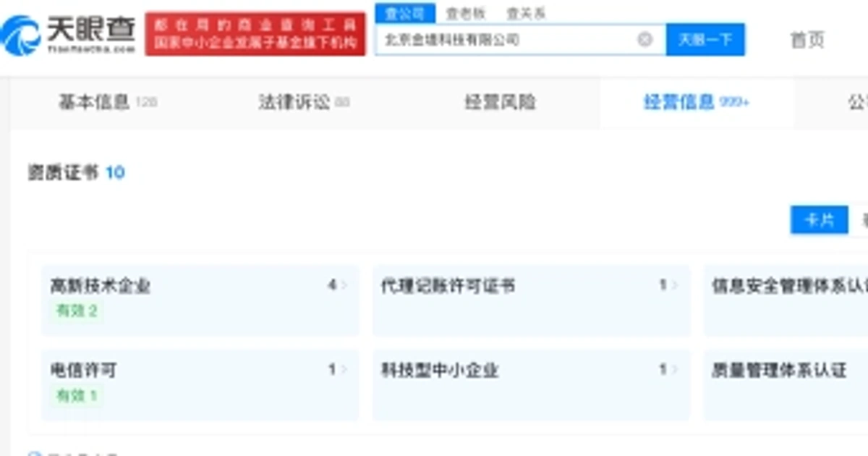868x456 pixels.
Task: Open the 首页 home link
Action: [807, 40]
